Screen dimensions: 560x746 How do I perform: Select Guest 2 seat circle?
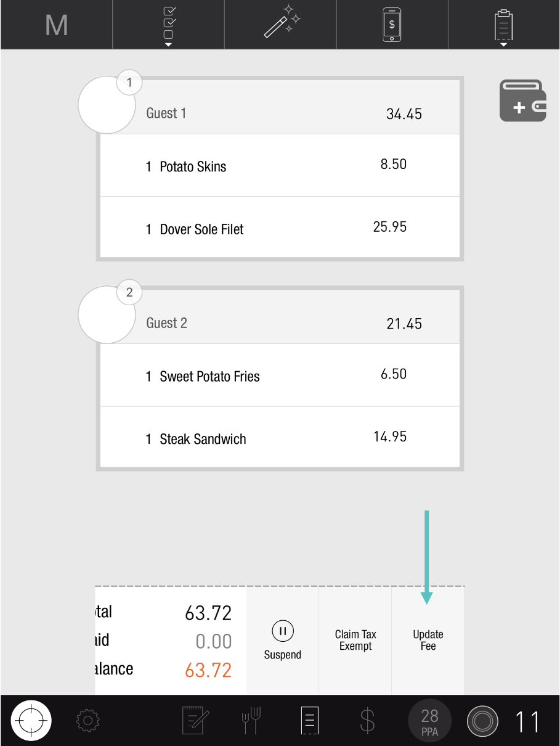(x=107, y=314)
